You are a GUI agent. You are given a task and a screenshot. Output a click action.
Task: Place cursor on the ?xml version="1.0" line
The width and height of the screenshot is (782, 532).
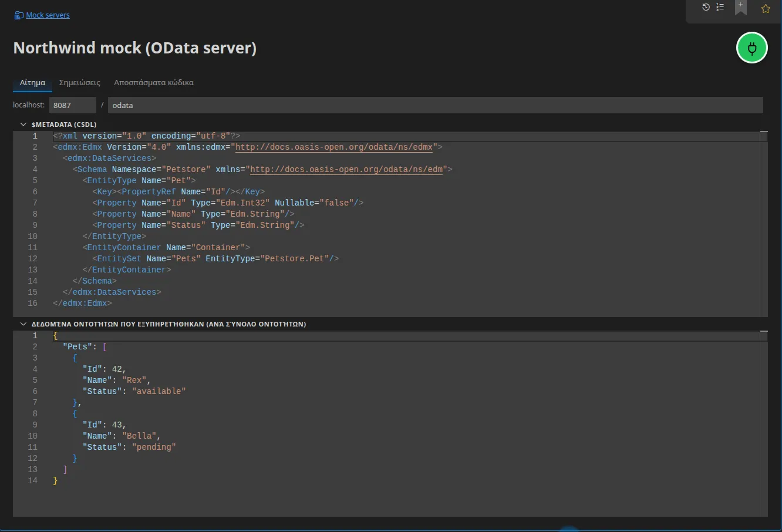tap(146, 136)
